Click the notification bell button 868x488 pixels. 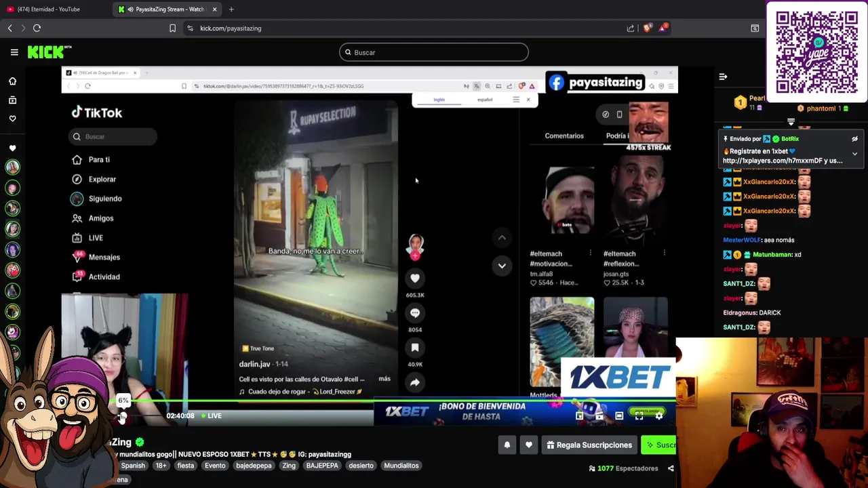tap(507, 445)
